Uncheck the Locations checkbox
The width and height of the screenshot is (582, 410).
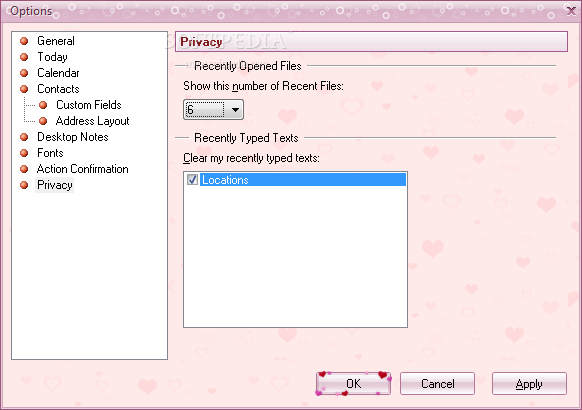click(x=192, y=180)
